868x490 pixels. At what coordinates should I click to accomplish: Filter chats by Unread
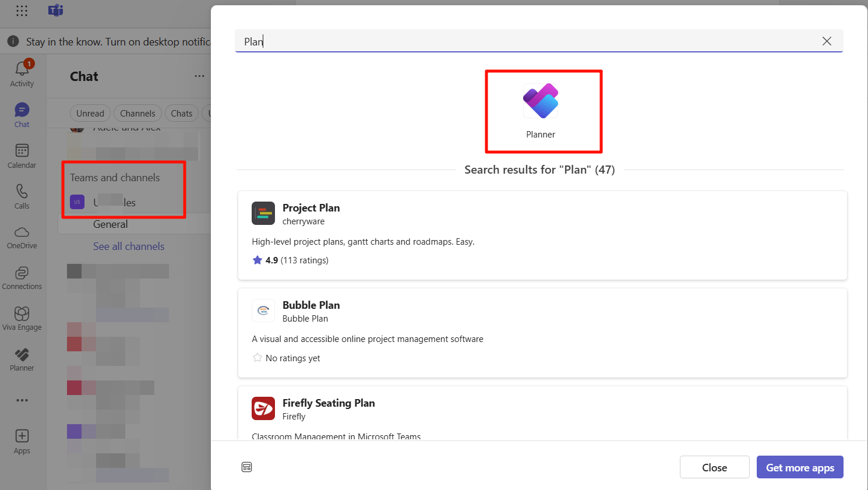tap(90, 114)
